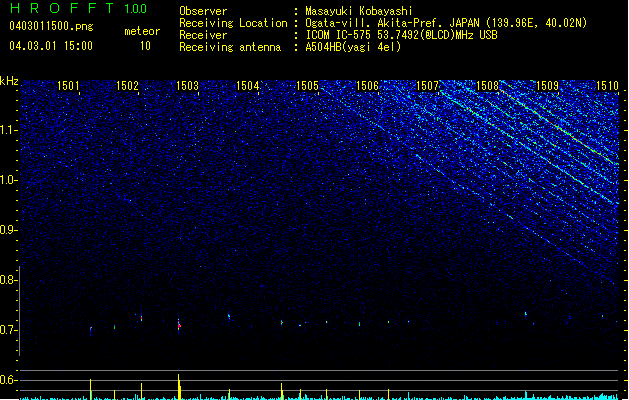Click the yellow intensity spike just after 1501
The width and height of the screenshot is (629, 400).
90,389
